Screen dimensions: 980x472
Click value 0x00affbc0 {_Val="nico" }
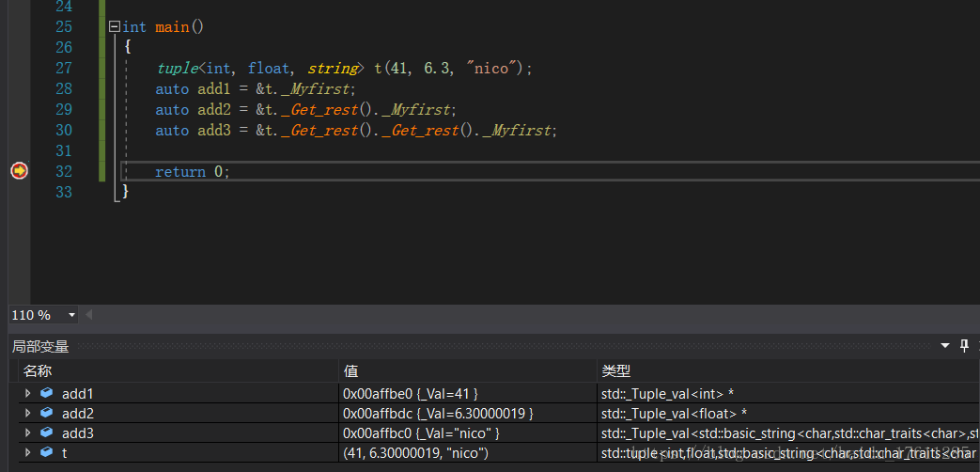[x=421, y=433]
